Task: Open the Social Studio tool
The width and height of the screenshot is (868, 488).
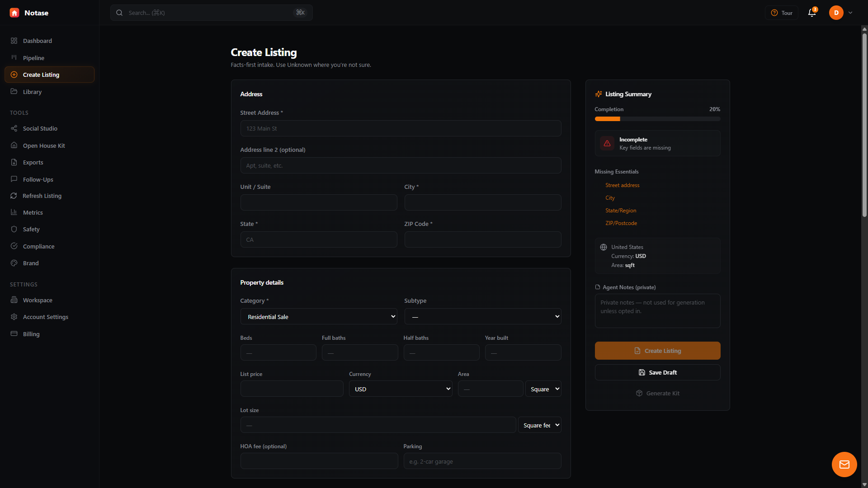Action: pyautogui.click(x=40, y=128)
